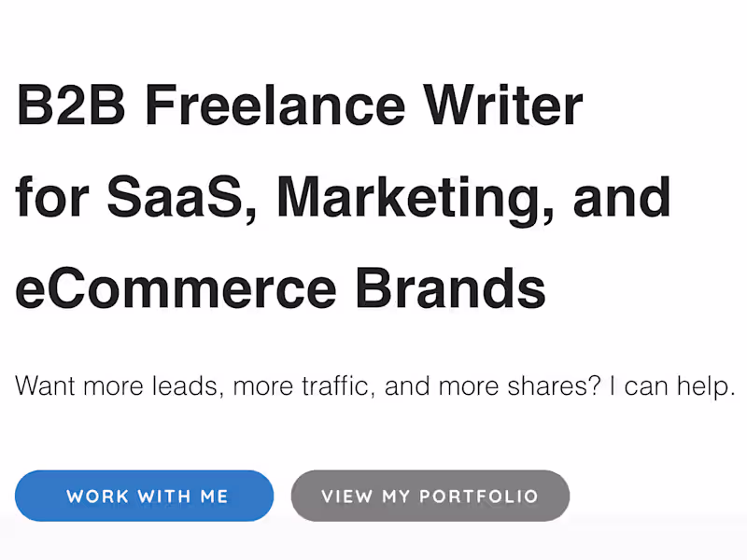The image size is (747, 560).
Task: Click the eCommerce Brands heading line
Action: tap(280, 287)
